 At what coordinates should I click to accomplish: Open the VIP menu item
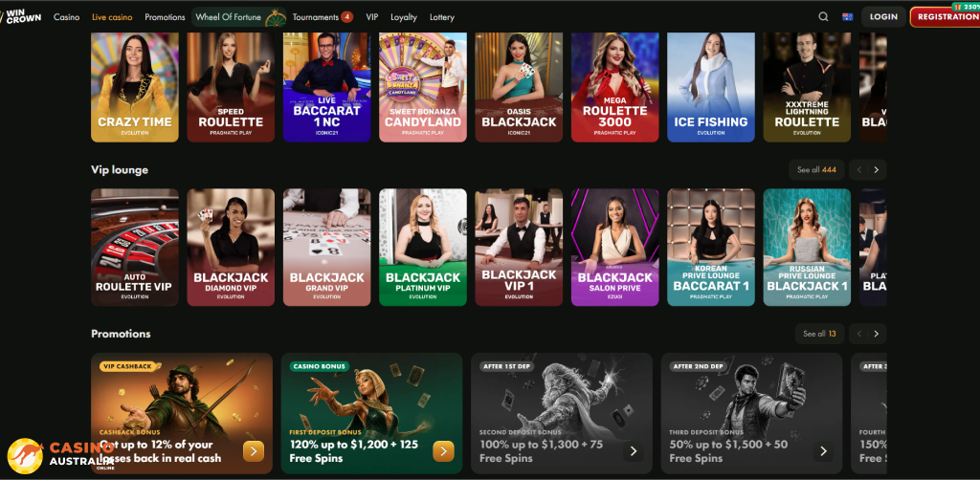(x=372, y=17)
